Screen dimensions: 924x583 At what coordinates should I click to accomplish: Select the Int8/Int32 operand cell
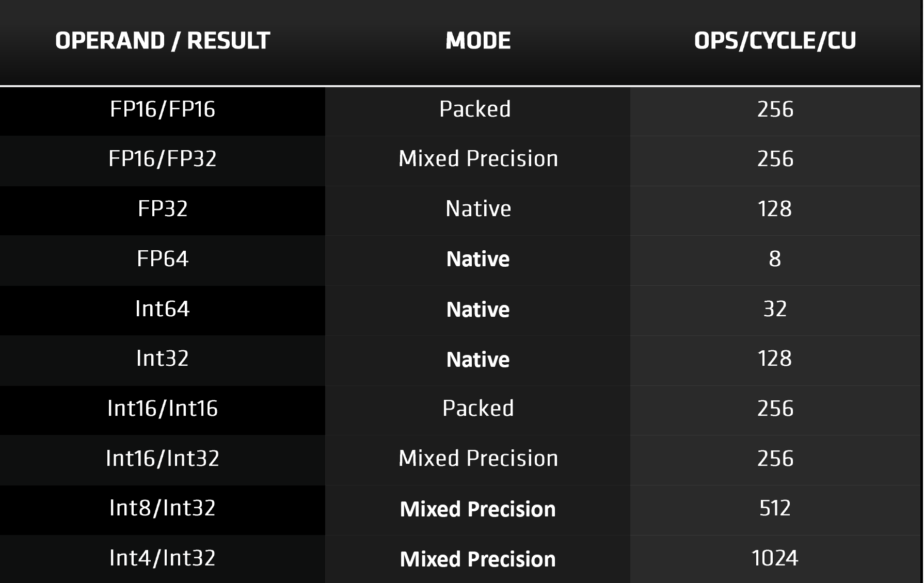coord(163,508)
